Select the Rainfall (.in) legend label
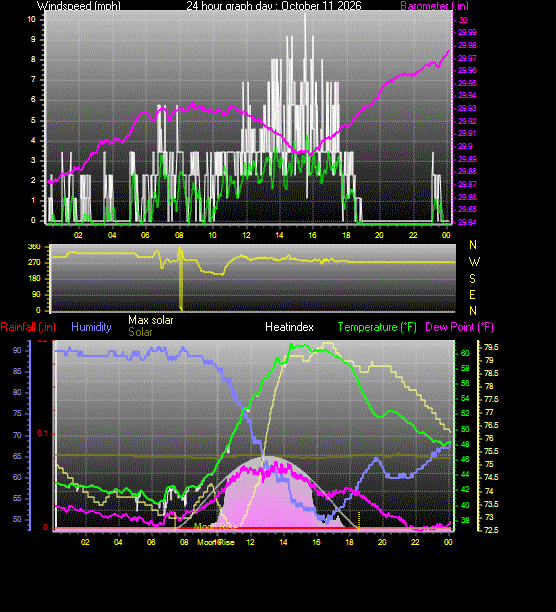This screenshot has width=556, height=612. coord(28,327)
